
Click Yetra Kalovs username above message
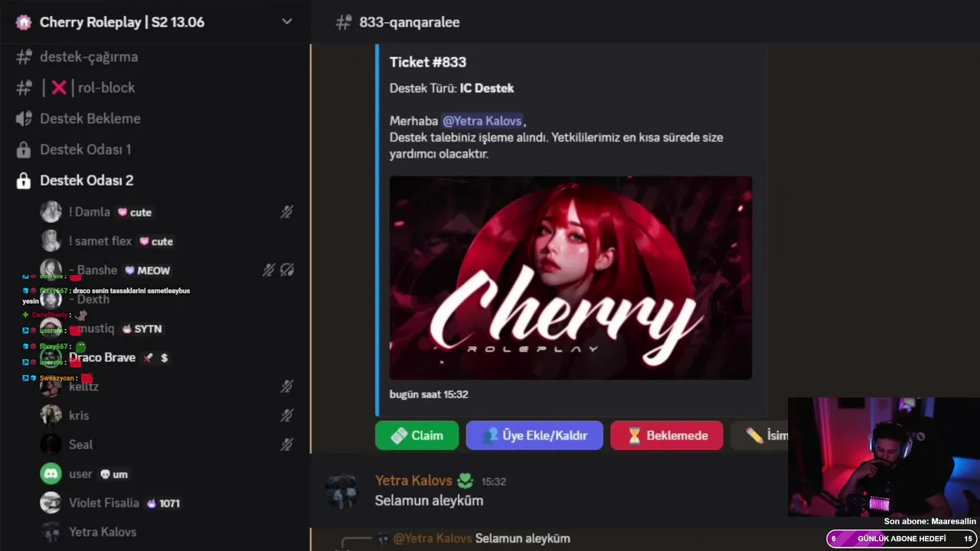tap(413, 481)
